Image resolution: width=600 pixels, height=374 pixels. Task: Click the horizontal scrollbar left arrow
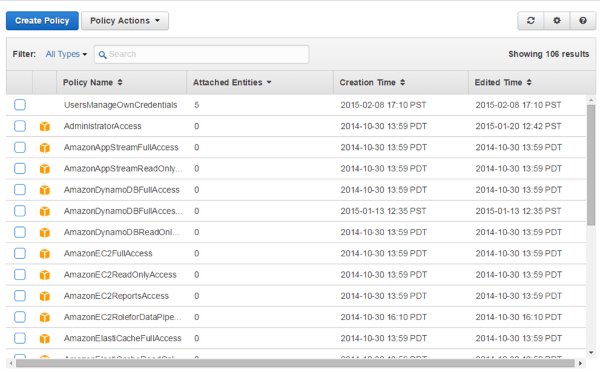coord(11,363)
